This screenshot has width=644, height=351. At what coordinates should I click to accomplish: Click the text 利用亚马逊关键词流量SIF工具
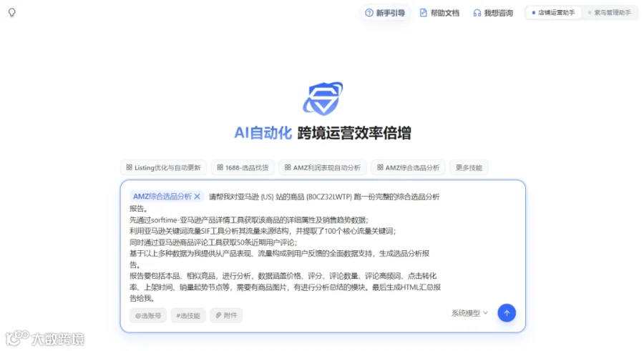coord(176,231)
